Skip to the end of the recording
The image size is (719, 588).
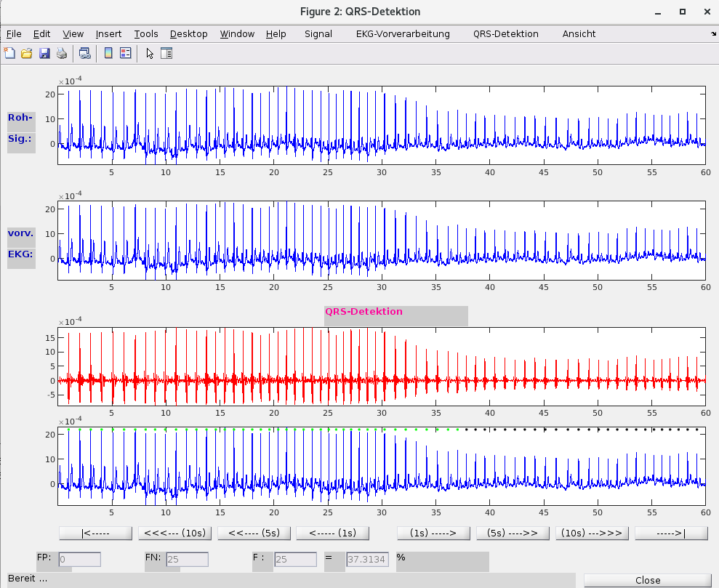coord(670,533)
